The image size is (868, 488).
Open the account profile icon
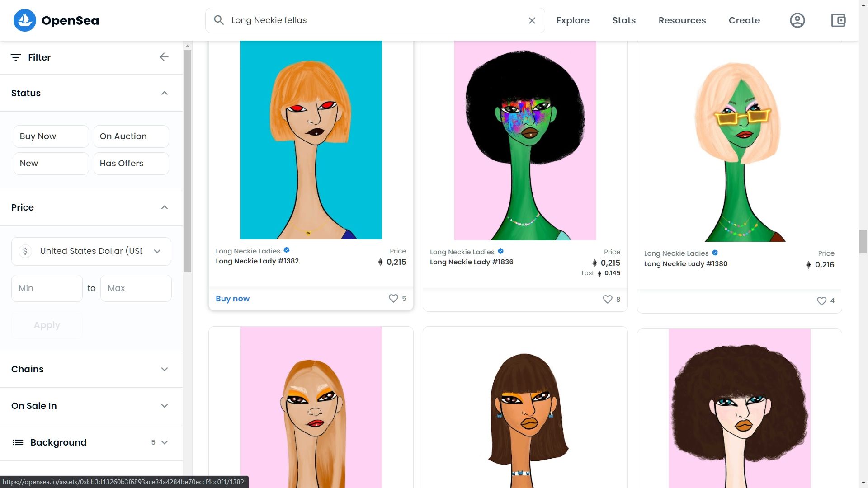797,20
